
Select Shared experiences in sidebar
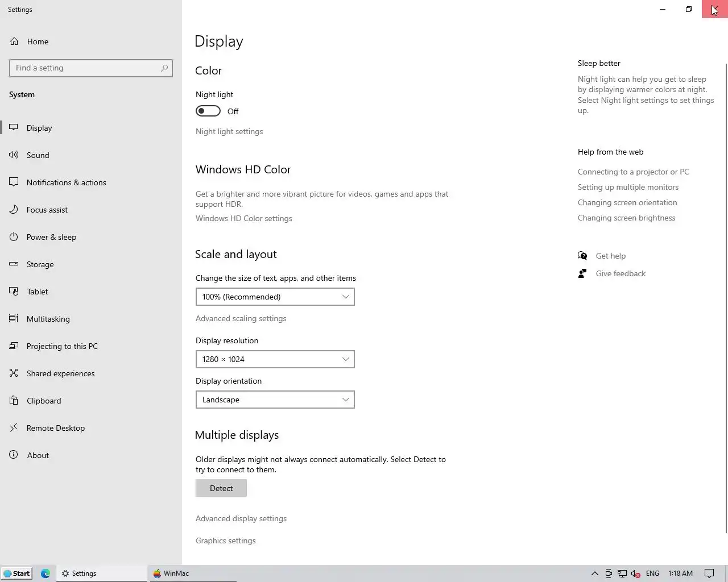(91, 373)
